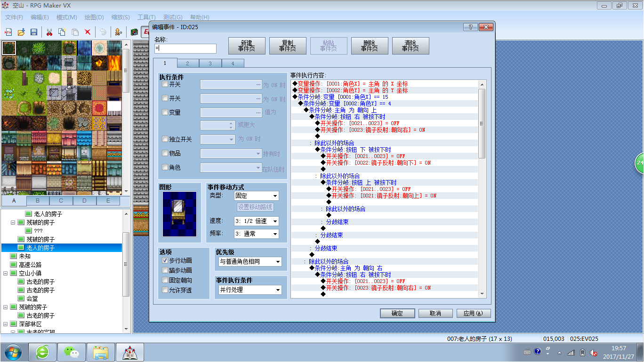The width and height of the screenshot is (644, 362).
Task: Click the Cut scissors icon
Action: [49, 32]
